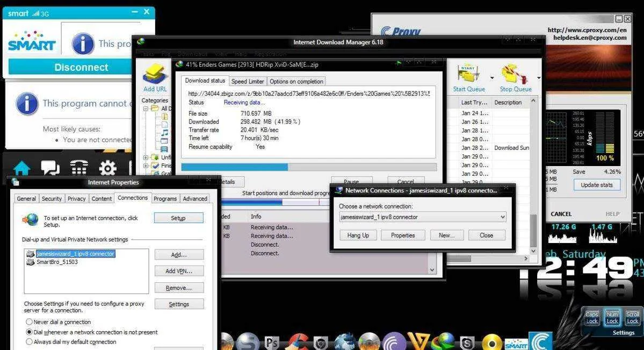
Task: Open the Internet Download Manager icon in the dock
Action: [444, 342]
